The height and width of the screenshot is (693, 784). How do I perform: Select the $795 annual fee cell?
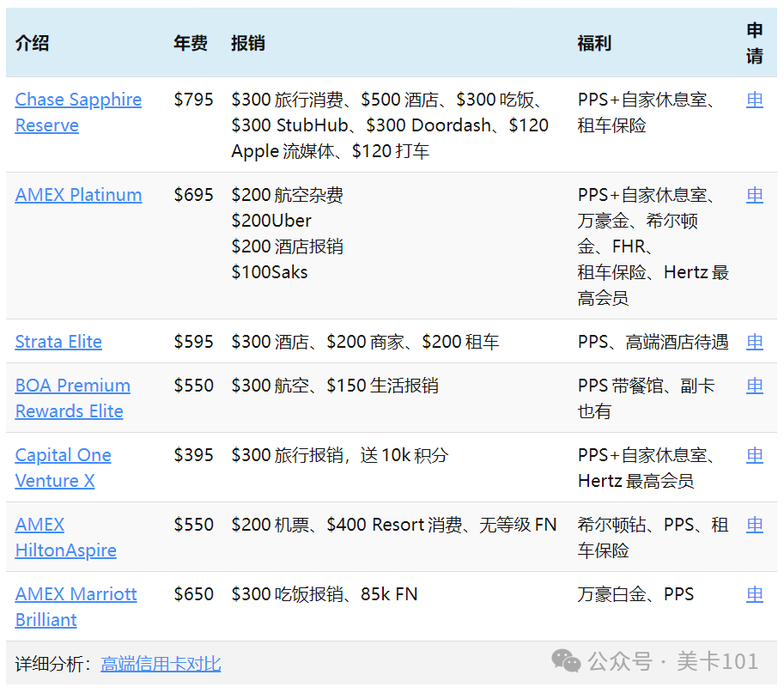193,100
